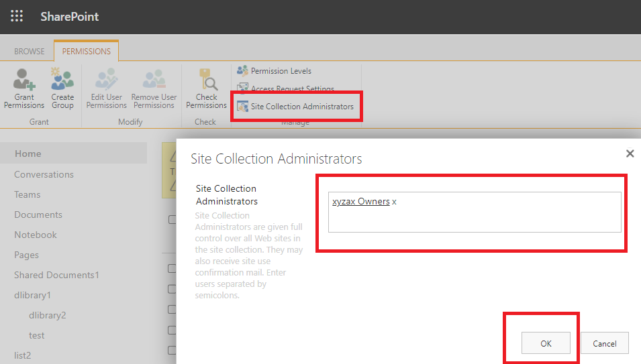Click the Permission Levels icon

[242, 70]
